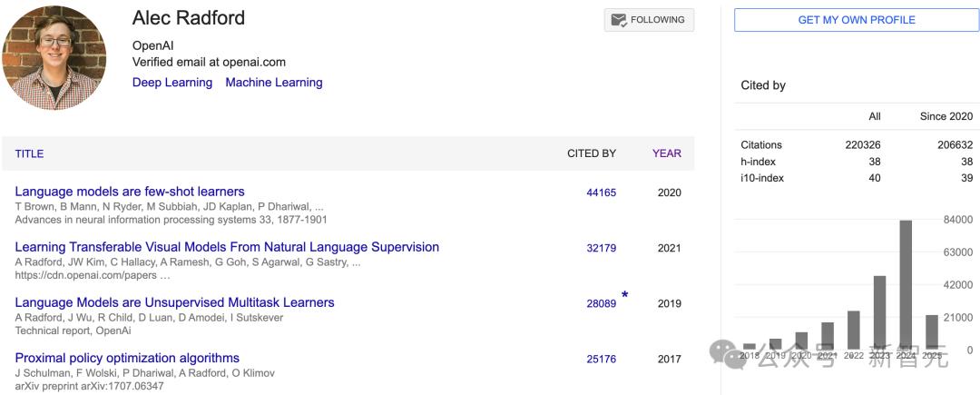Open the Deep Learning interest link
This screenshot has width=980, height=395.
pos(172,83)
